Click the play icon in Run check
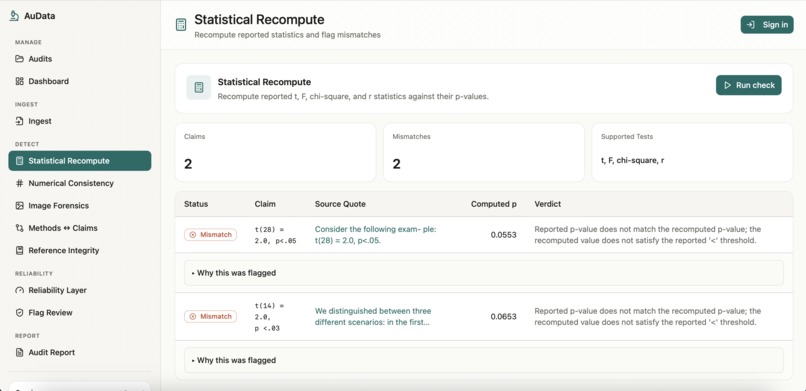This screenshot has width=806, height=391. (727, 85)
